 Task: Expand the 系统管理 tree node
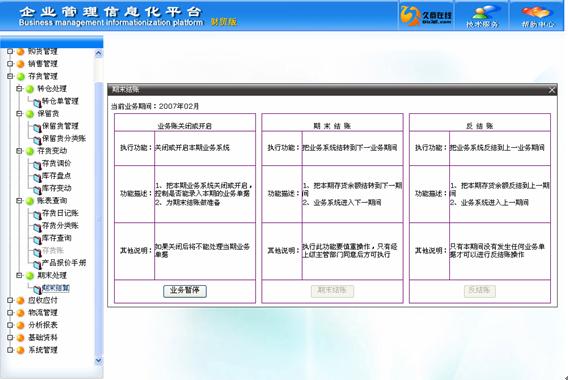pyautogui.click(x=11, y=350)
